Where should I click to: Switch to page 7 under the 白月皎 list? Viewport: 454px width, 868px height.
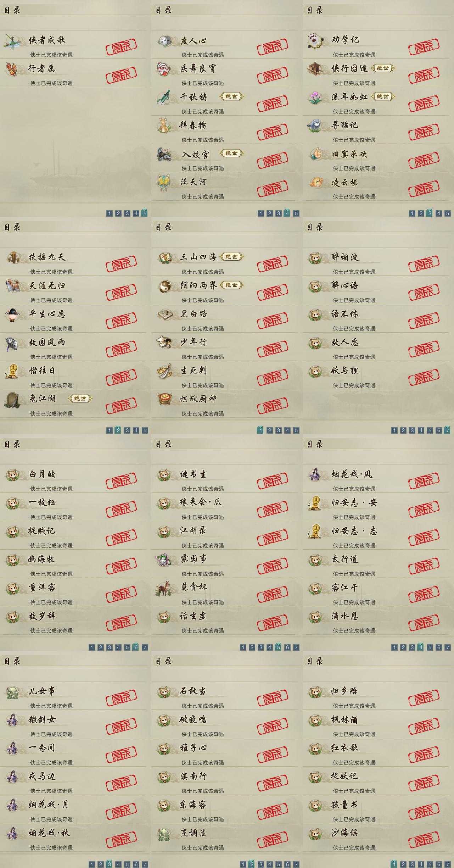(145, 647)
